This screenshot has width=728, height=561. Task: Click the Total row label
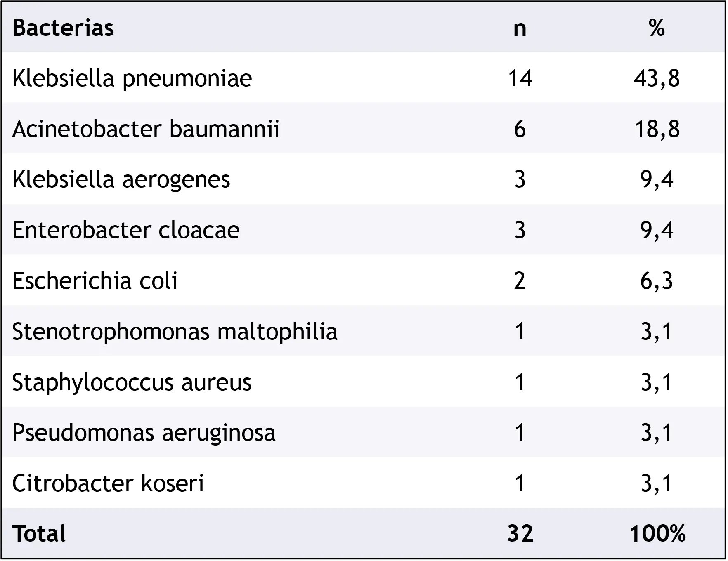pyautogui.click(x=39, y=534)
